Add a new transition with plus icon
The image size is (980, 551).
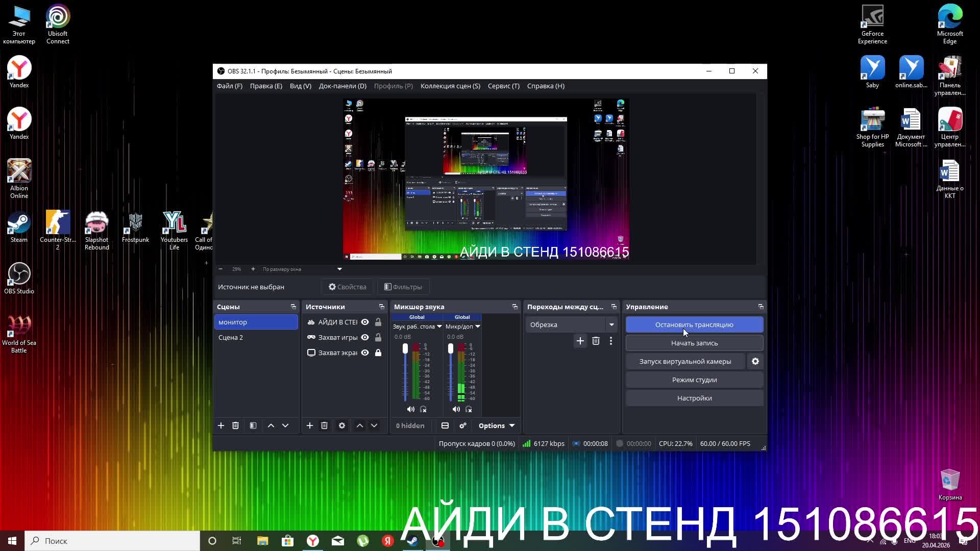click(x=580, y=341)
